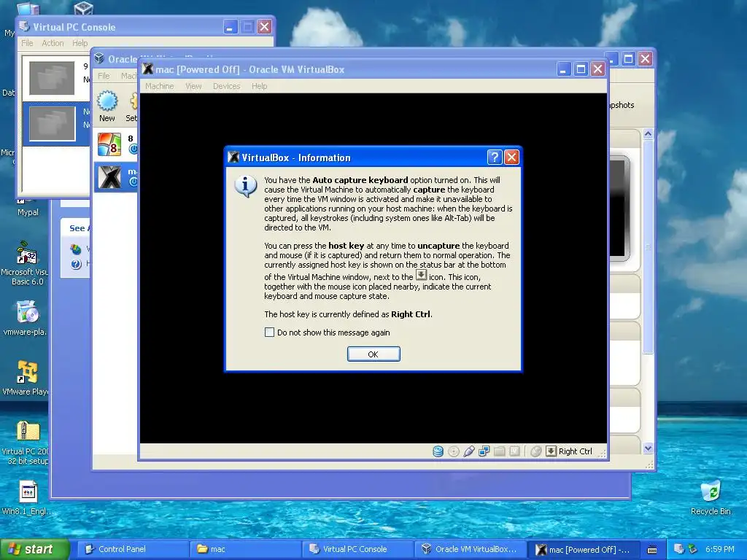
Task: Open the vmware-player installer desktop icon
Action: coord(27,318)
